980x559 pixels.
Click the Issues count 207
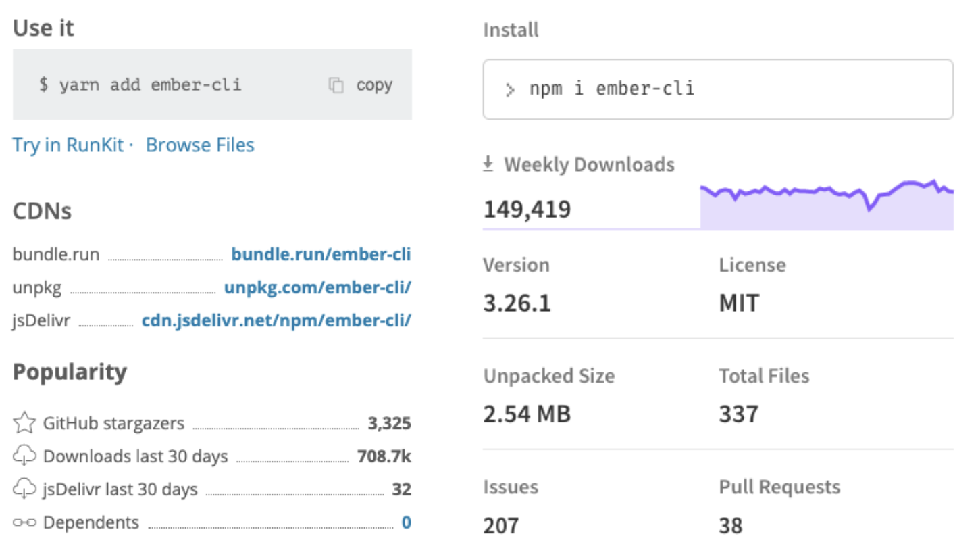[501, 525]
